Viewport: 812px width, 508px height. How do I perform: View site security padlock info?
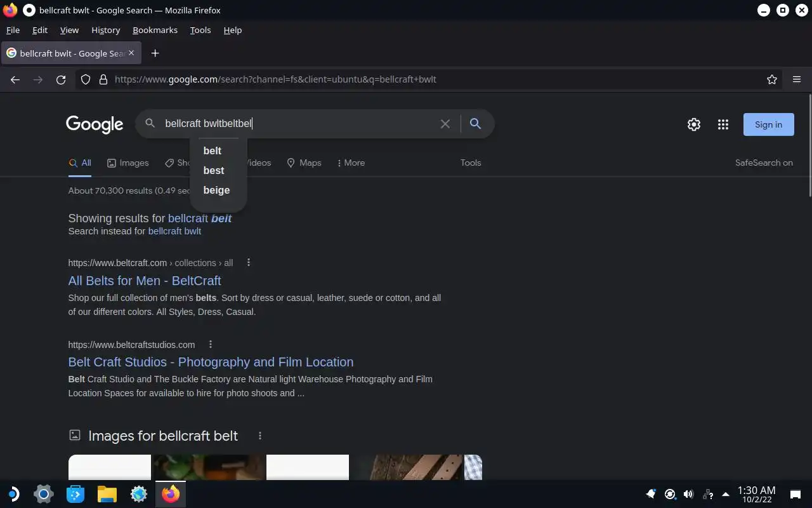[x=103, y=79]
